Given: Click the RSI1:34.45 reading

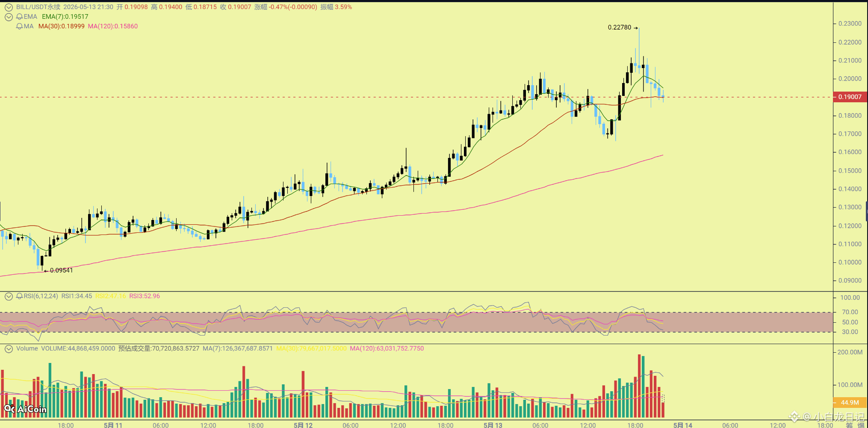Looking at the screenshot, I should pyautogui.click(x=77, y=296).
